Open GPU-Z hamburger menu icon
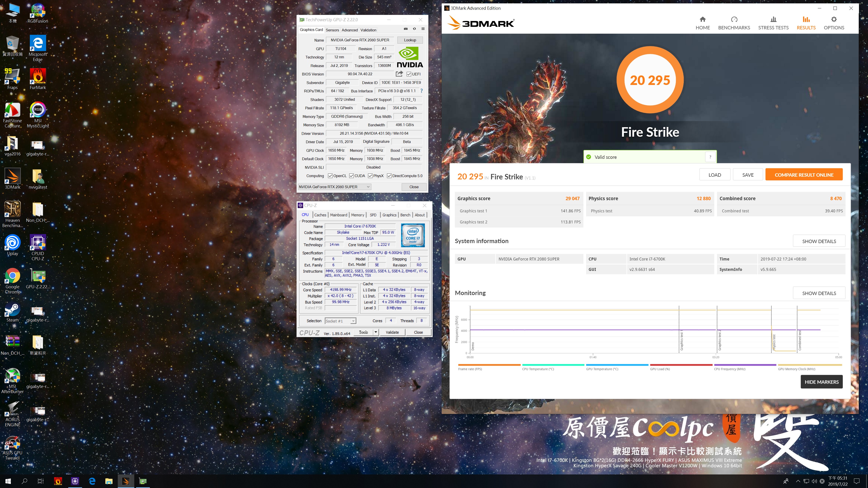Viewport: 868px width, 488px height. [x=423, y=29]
